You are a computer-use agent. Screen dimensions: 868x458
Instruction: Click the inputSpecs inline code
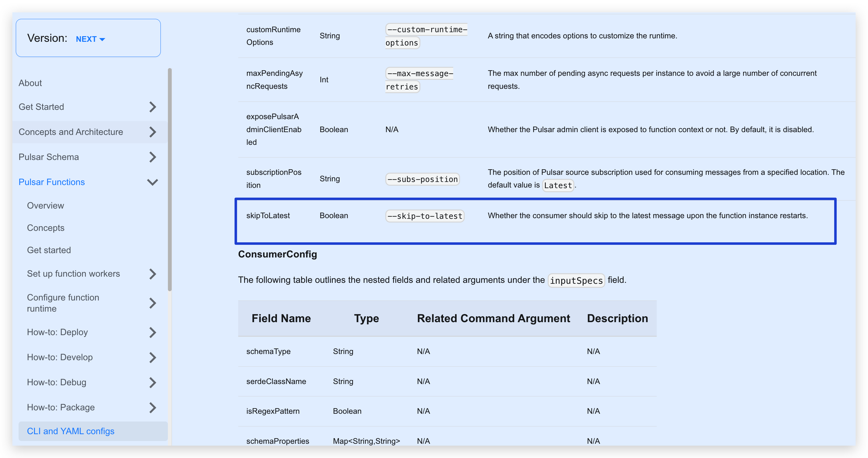(576, 280)
